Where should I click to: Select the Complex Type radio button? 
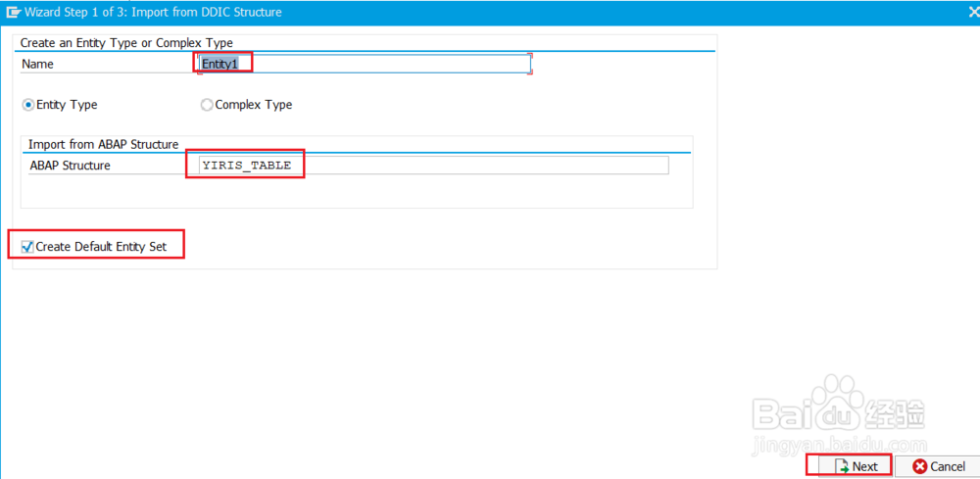coord(207,105)
